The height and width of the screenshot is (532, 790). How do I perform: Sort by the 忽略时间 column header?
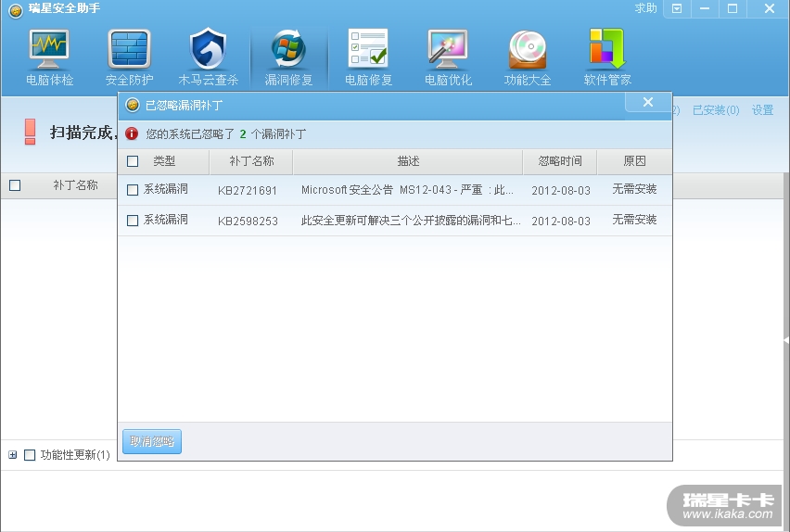pos(560,161)
